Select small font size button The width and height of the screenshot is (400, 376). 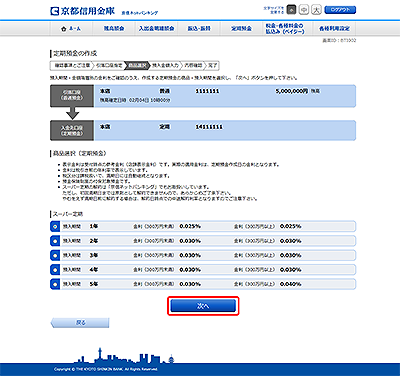point(291,10)
